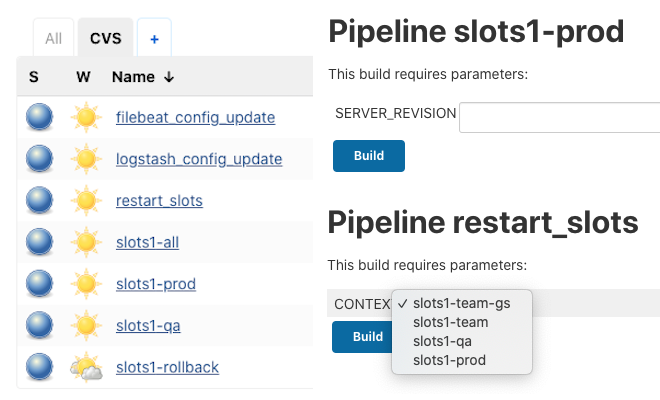Select slots1-team from the dropdown list
Image resolution: width=660 pixels, height=400 pixels.
(450, 322)
